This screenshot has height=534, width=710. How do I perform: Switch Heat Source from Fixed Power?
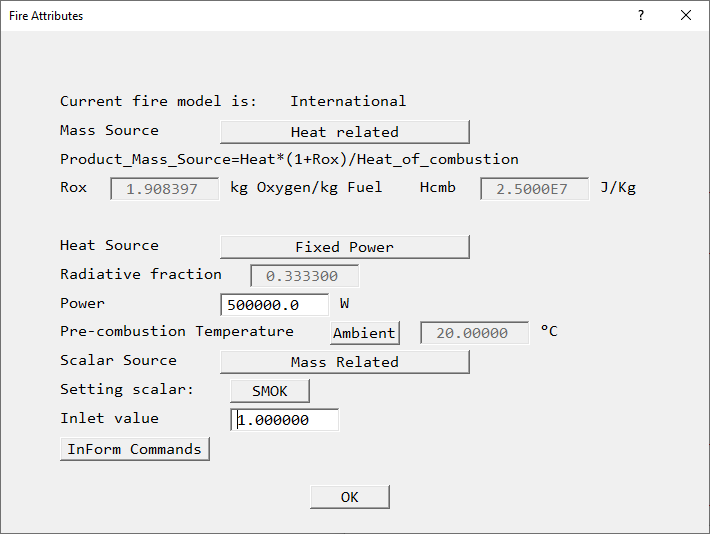[344, 247]
